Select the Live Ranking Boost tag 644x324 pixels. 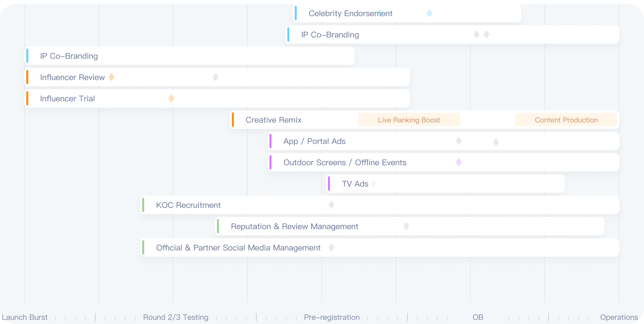pos(409,120)
